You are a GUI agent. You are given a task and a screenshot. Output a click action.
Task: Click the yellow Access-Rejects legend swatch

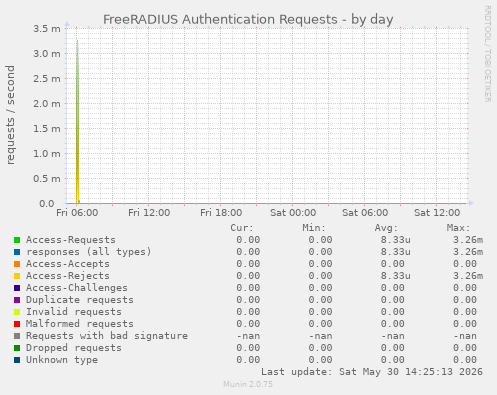(x=17, y=276)
